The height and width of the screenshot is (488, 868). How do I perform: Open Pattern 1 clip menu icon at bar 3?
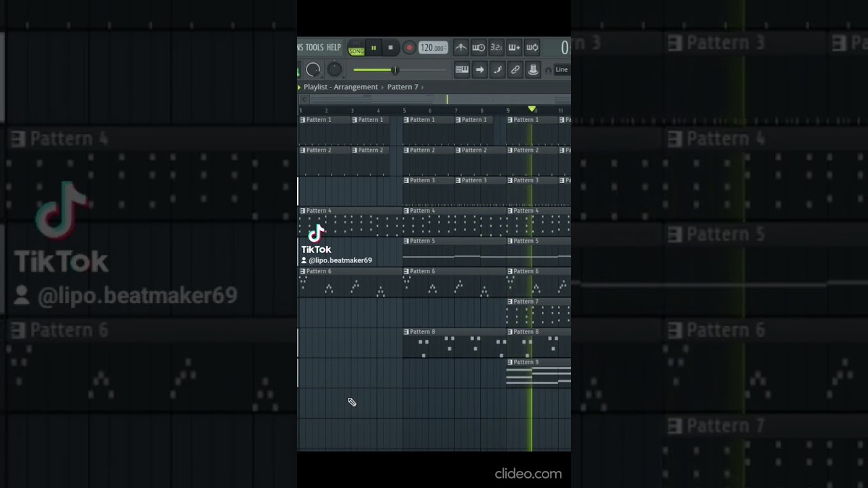(x=355, y=120)
